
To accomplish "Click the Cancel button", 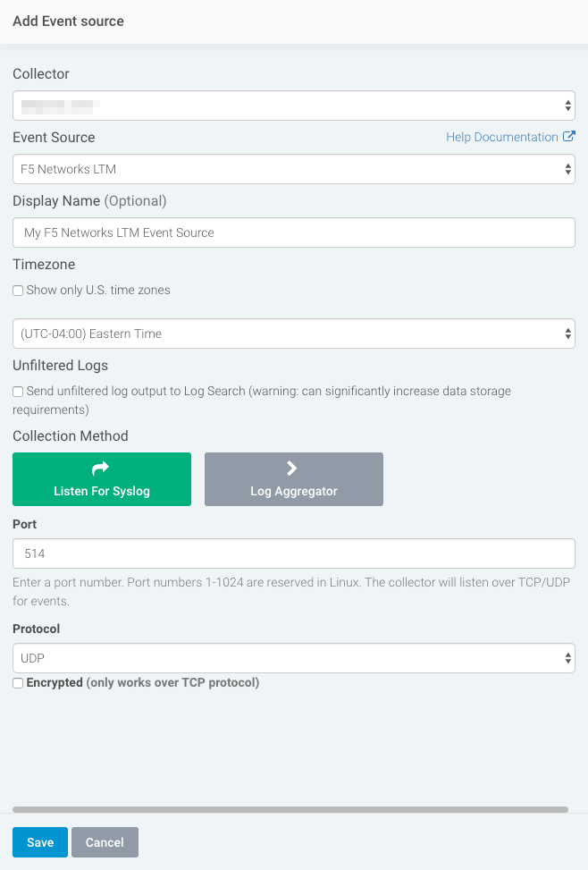I will pyautogui.click(x=105, y=842).
